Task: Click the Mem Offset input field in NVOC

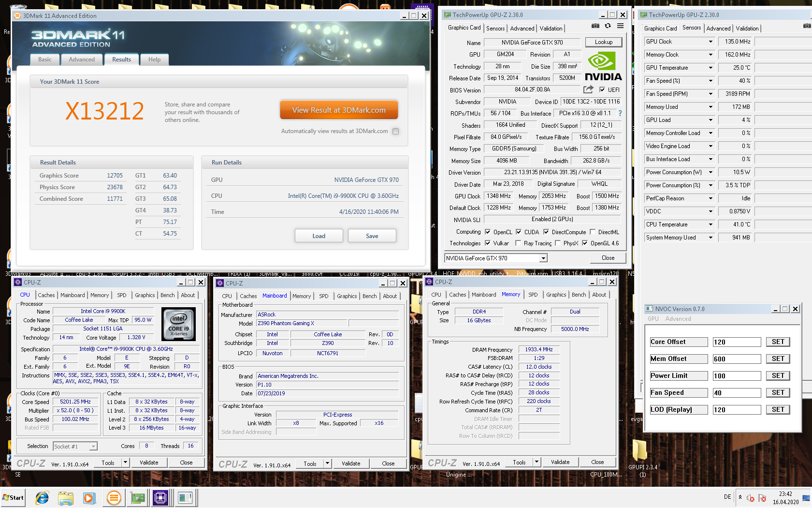Action: coord(737,359)
